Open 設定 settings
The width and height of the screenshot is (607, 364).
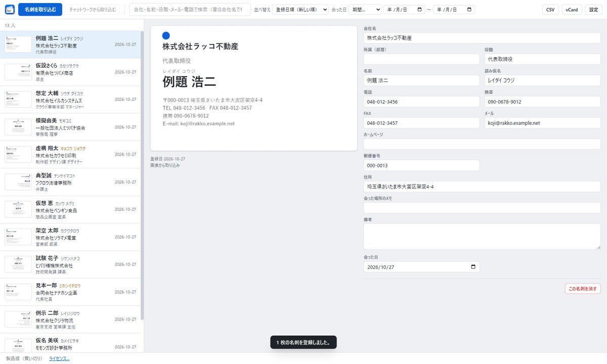click(594, 9)
